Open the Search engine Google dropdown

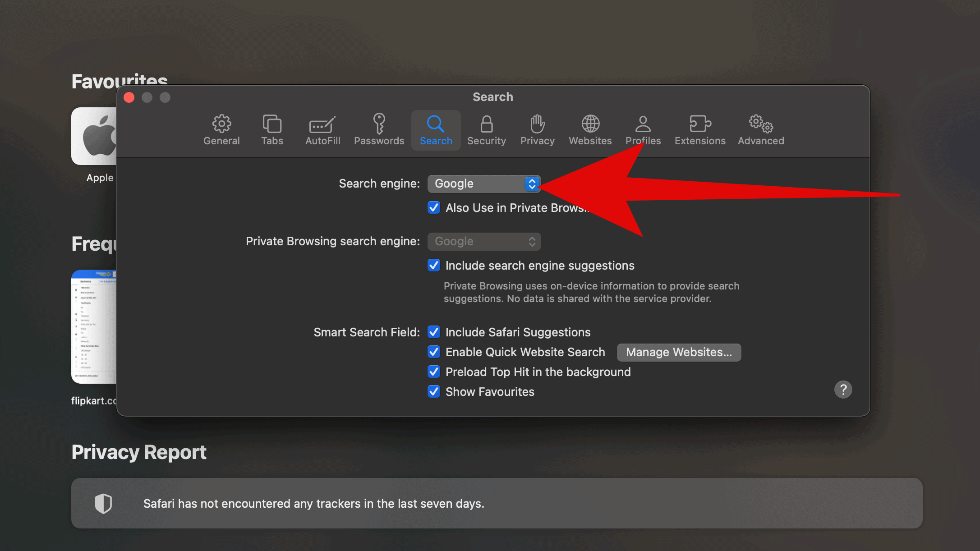[x=484, y=184]
